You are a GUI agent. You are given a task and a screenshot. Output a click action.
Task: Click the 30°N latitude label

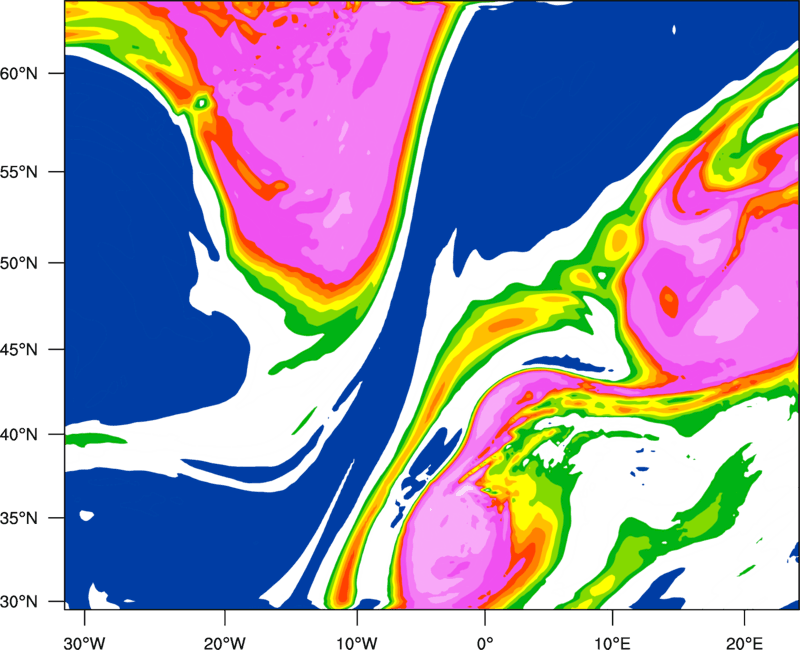[19, 602]
